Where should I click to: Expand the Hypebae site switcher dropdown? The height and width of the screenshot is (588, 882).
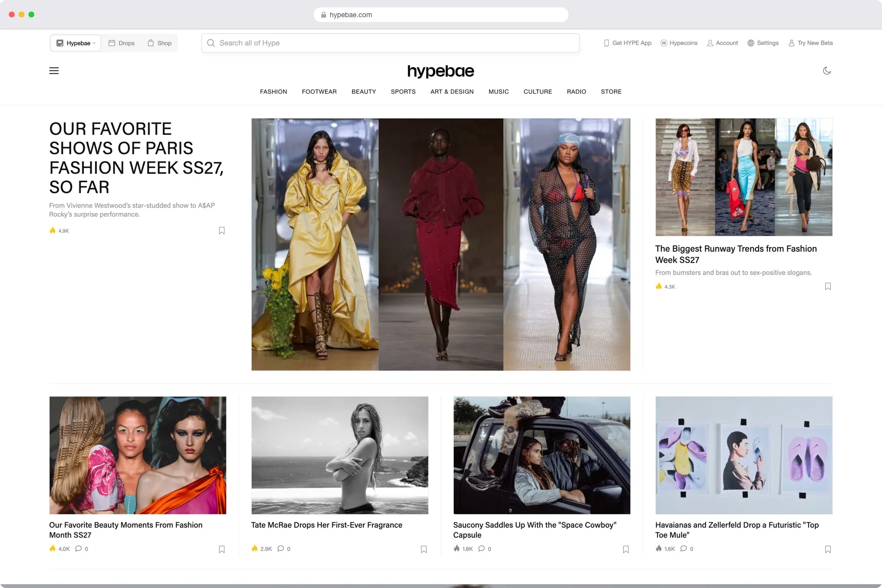(75, 43)
